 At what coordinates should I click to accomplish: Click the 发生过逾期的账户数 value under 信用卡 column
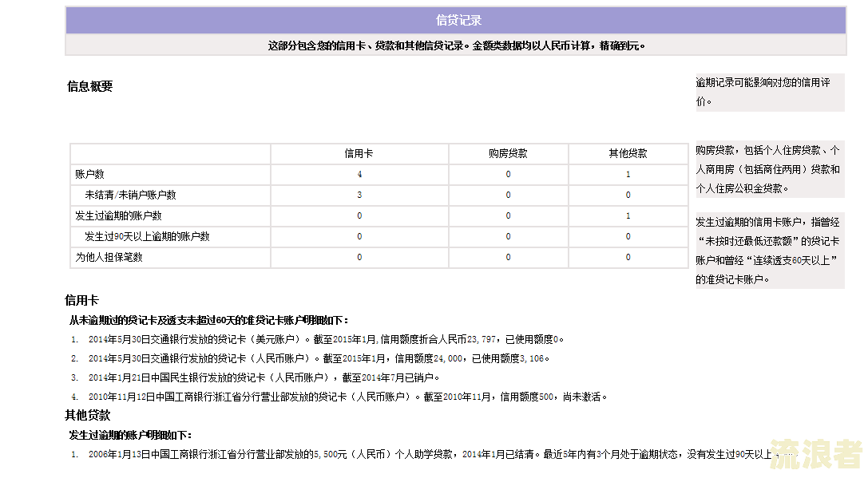359,215
